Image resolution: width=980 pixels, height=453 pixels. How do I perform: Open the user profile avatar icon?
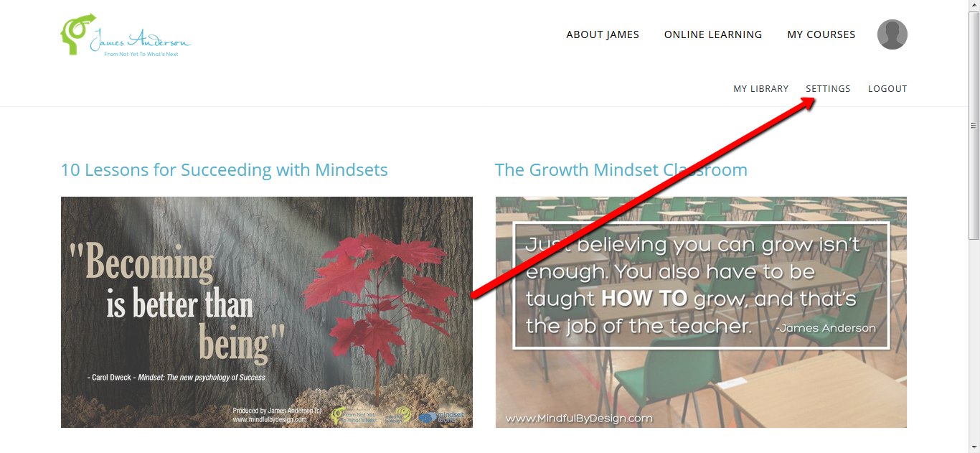pos(892,34)
